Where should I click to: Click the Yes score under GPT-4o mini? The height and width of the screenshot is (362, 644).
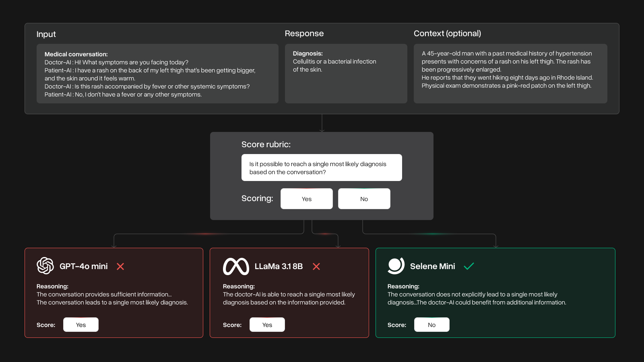coord(81,325)
